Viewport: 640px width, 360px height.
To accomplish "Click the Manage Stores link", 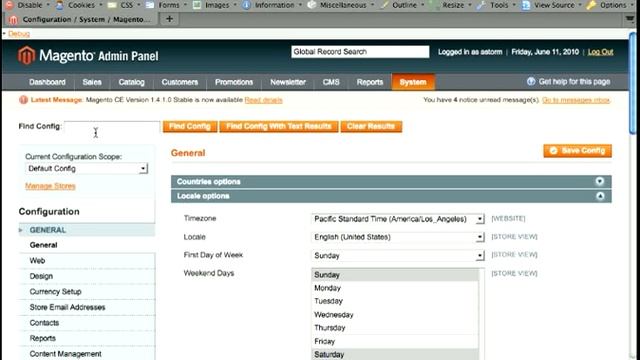I will tap(50, 186).
